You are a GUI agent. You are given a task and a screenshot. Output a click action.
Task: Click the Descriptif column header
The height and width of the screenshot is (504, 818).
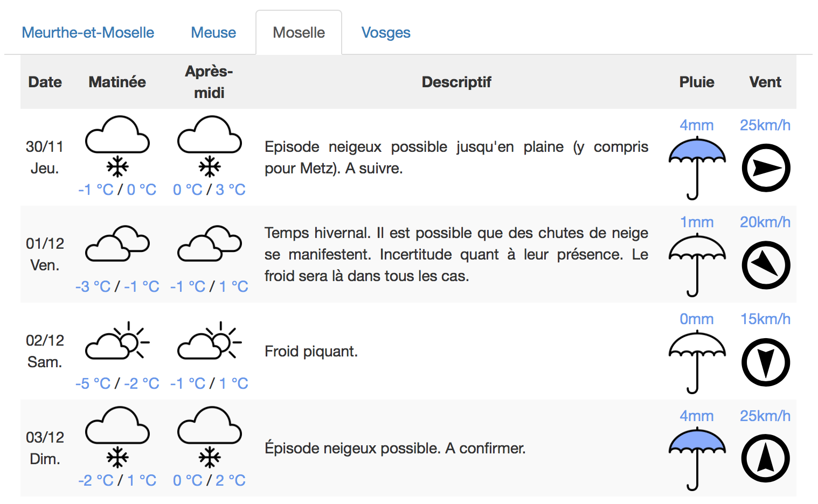click(456, 82)
